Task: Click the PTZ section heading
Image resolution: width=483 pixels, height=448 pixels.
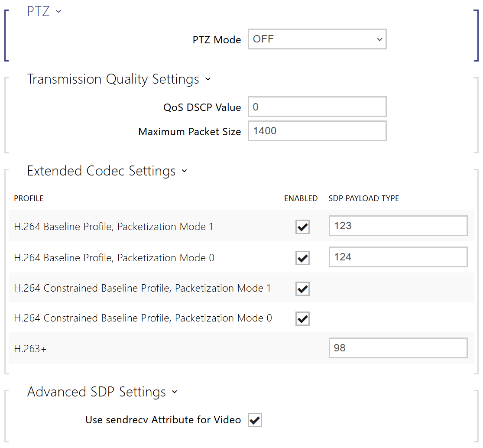Action: (39, 12)
